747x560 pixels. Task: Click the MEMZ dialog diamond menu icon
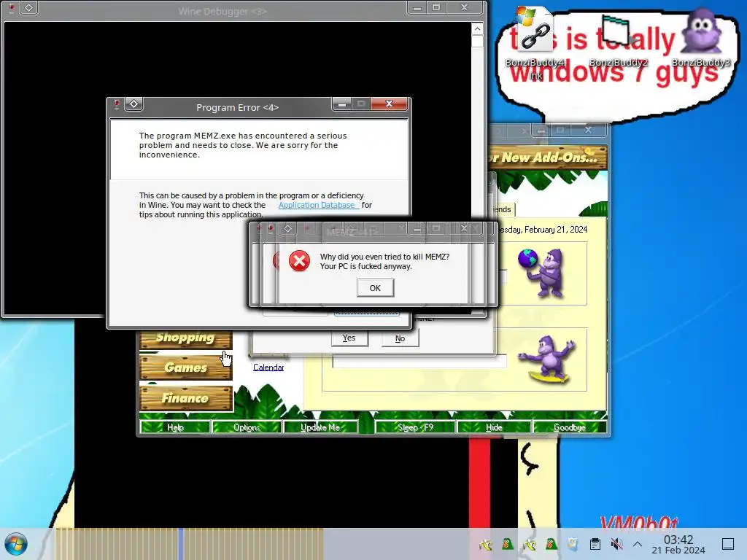(287, 228)
